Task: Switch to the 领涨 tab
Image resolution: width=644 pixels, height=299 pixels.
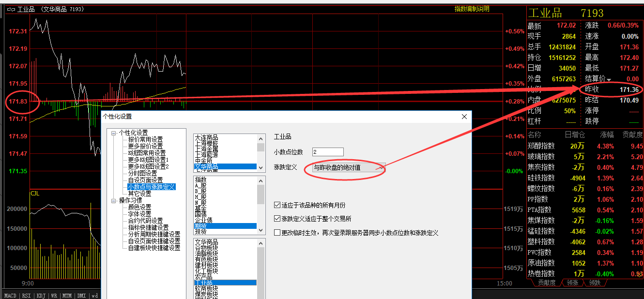Action: pyautogui.click(x=572, y=283)
